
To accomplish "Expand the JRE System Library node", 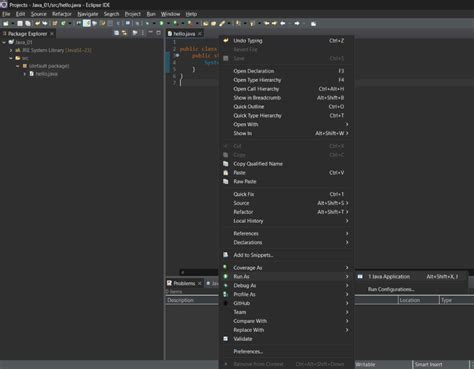I will [11, 50].
